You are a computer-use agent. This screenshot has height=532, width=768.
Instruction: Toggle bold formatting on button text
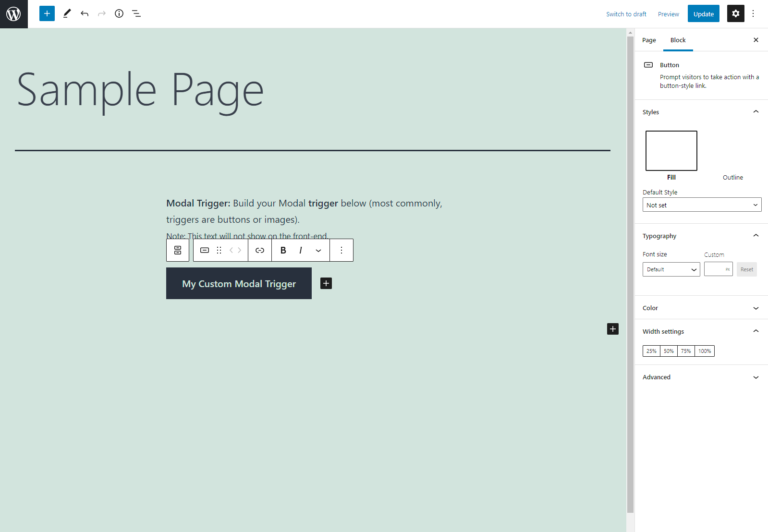point(283,250)
